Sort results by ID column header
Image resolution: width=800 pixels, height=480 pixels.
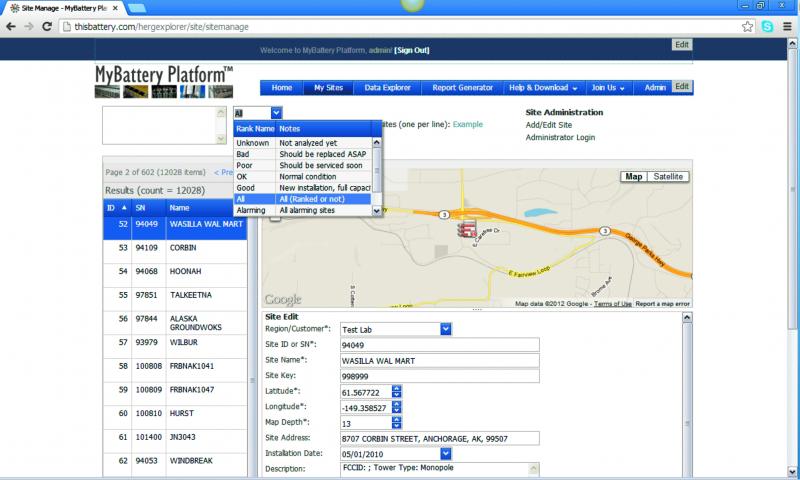coord(117,208)
